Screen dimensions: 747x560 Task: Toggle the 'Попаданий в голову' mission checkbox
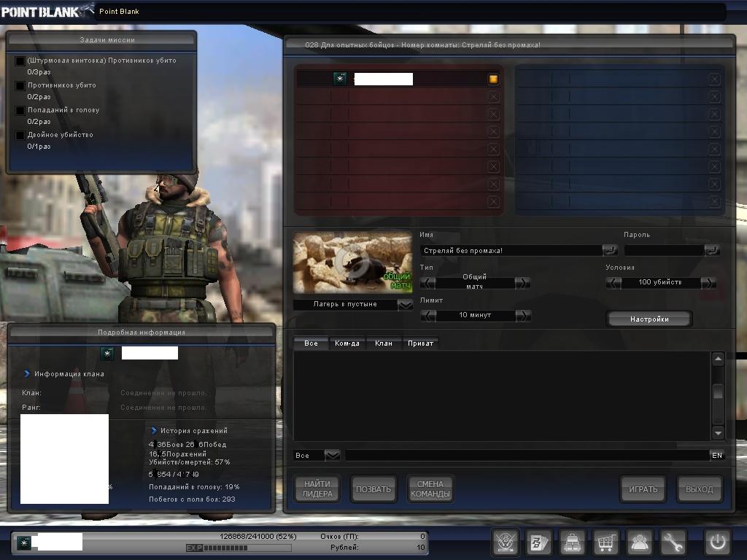[x=20, y=110]
